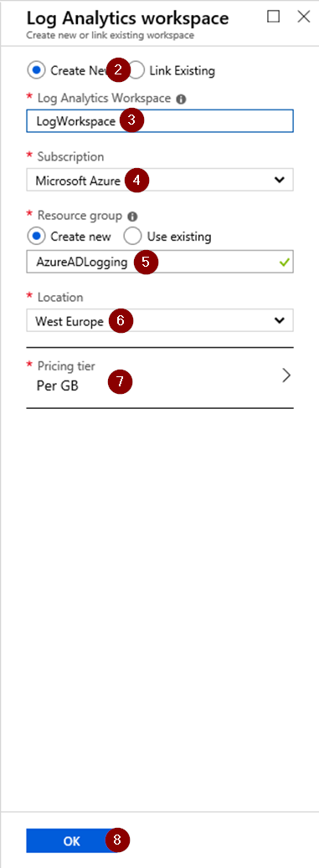Open the Subscription dropdown
The height and width of the screenshot is (868, 319).
(160, 180)
